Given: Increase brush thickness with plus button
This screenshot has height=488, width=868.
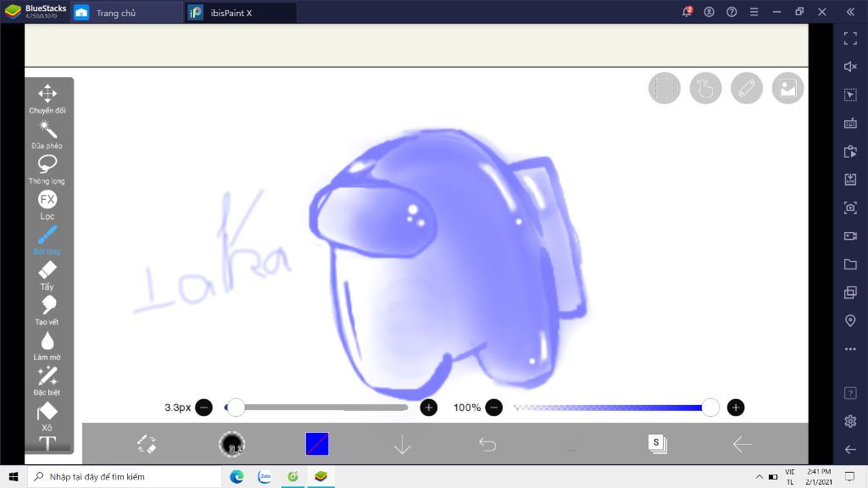Looking at the screenshot, I should (428, 408).
